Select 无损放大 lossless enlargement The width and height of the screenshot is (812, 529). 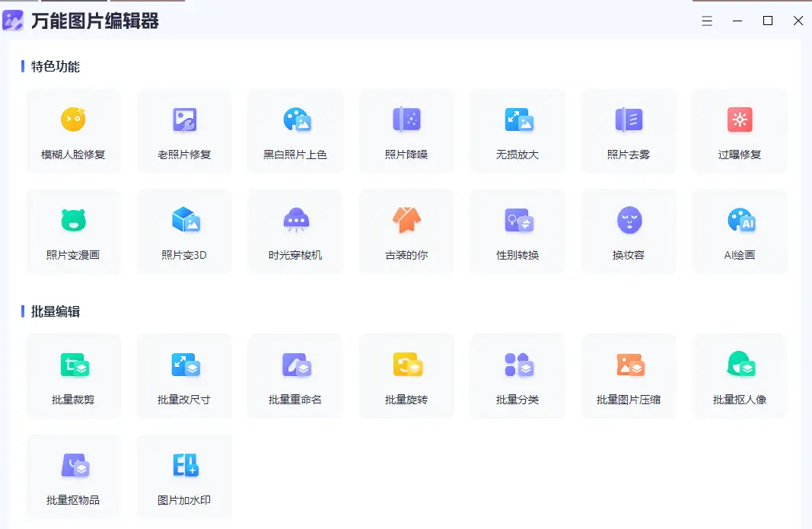click(x=517, y=130)
